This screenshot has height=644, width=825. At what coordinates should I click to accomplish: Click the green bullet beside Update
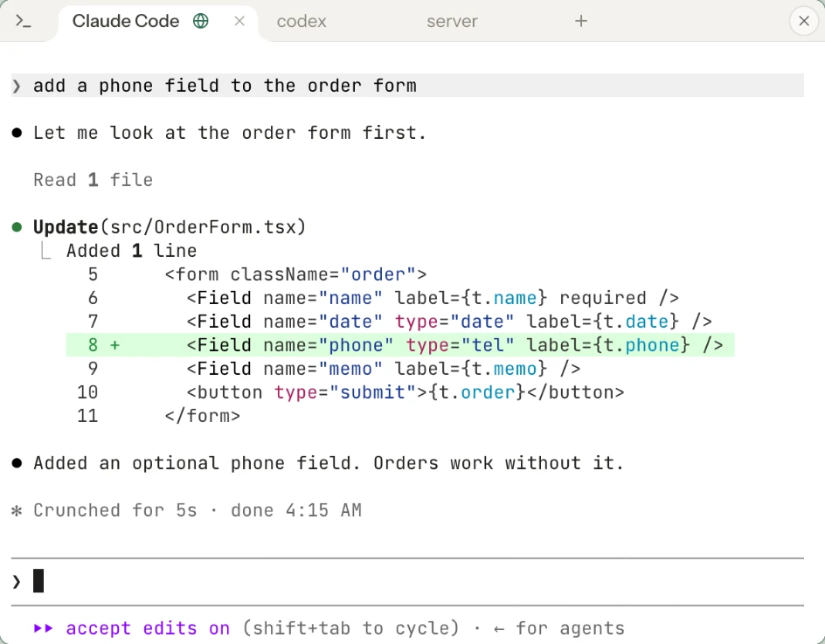(x=17, y=227)
